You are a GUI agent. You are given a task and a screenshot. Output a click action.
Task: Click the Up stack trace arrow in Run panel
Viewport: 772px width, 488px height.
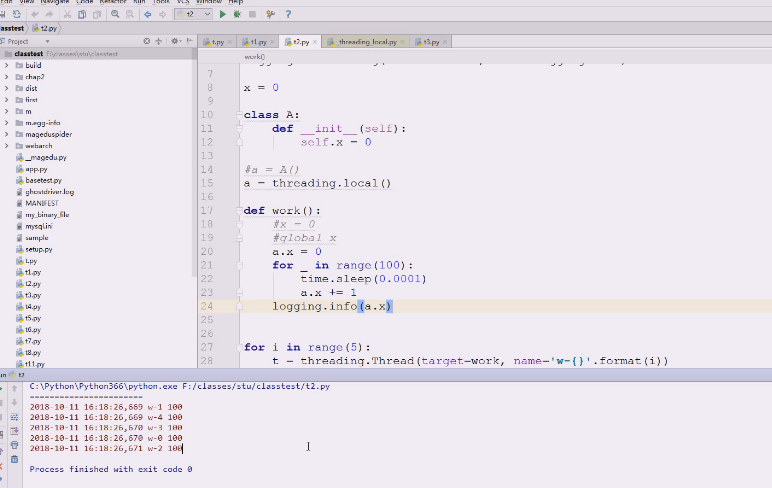pyautogui.click(x=14, y=389)
